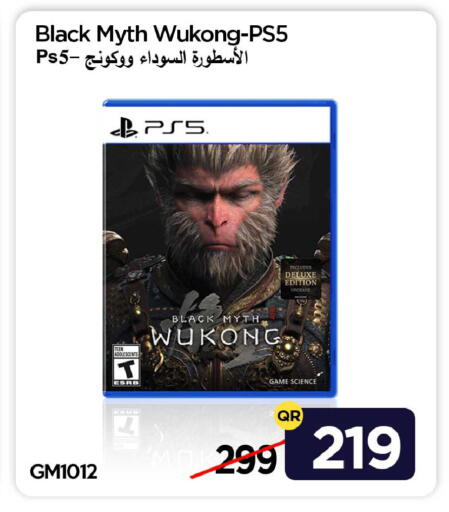Open the Wukong game cover image
The image size is (449, 512).
pyautogui.click(x=219, y=248)
